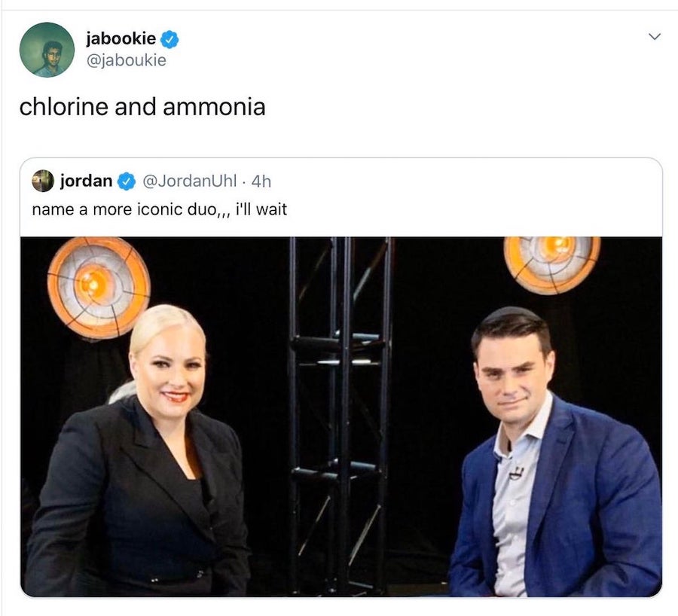Click the jabookie display name
Image resolution: width=678 pixels, height=616 pixels.
[121, 38]
